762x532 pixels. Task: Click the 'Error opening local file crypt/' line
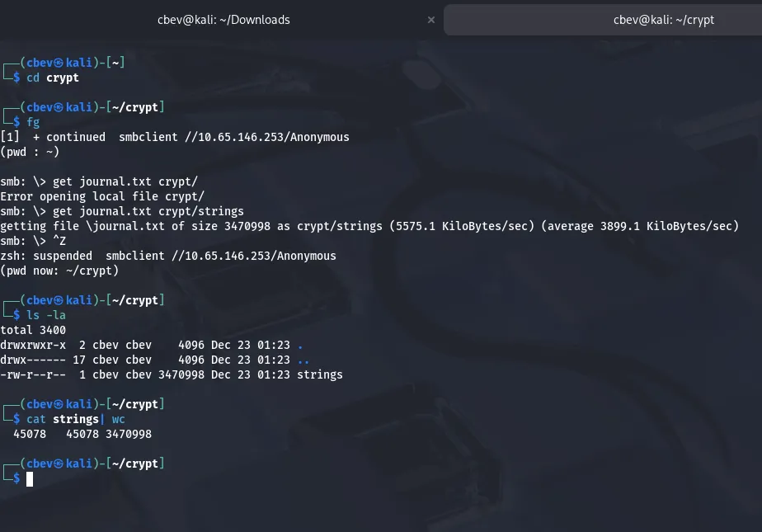pos(102,196)
